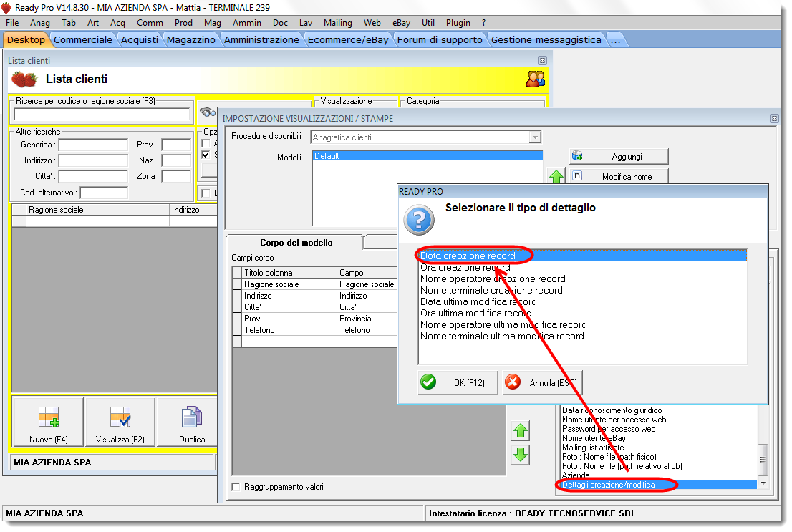This screenshot has width=792, height=532.
Task: Click the Ricerca per codice search field
Action: (x=102, y=114)
